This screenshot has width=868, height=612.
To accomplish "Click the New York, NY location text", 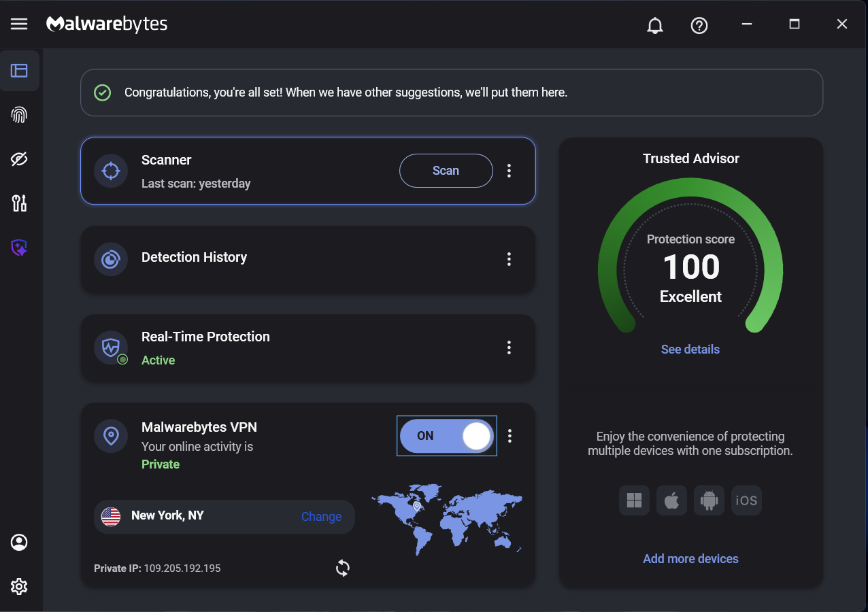I will point(167,515).
